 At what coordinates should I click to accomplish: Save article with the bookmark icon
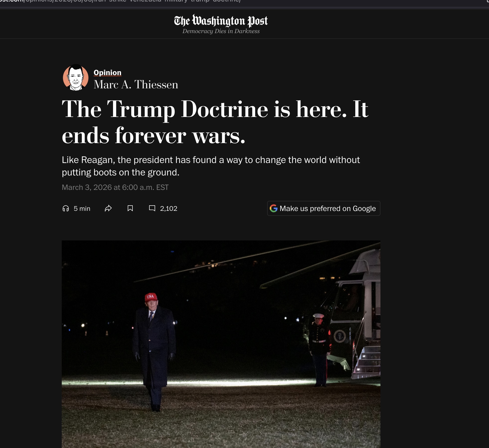pyautogui.click(x=130, y=208)
